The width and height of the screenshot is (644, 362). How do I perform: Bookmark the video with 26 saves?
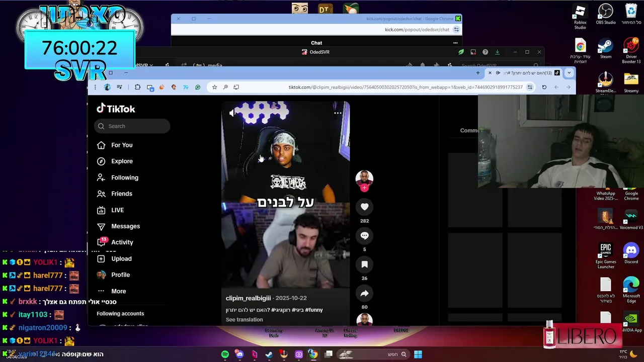364,264
